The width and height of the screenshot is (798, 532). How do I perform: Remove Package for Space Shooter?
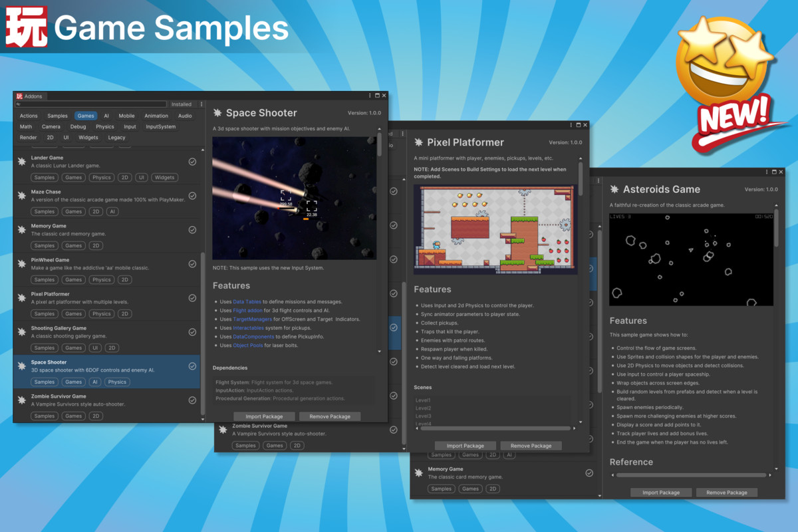[x=331, y=416]
